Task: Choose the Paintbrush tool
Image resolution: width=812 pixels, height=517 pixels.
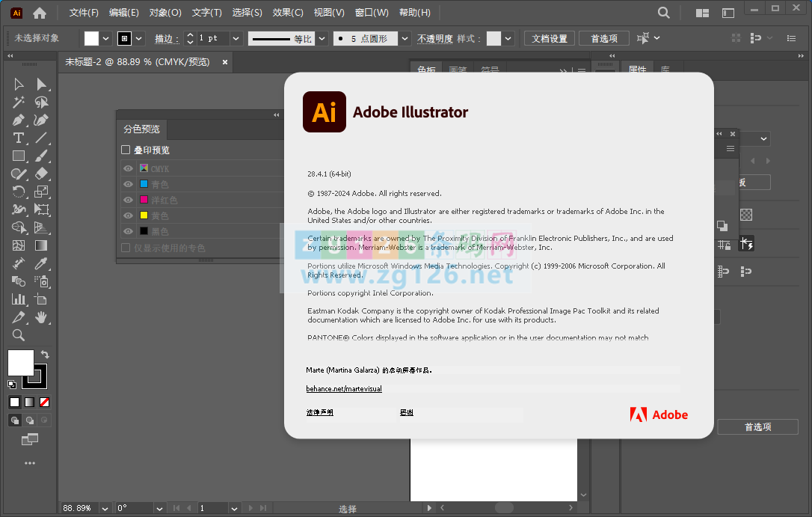Action: [x=41, y=156]
